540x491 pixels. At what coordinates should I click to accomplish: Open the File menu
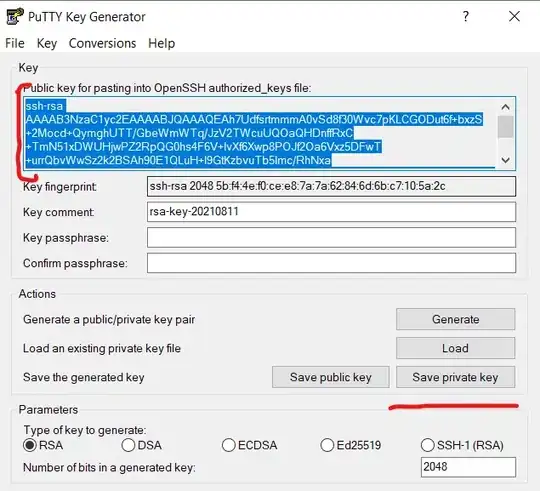15,43
